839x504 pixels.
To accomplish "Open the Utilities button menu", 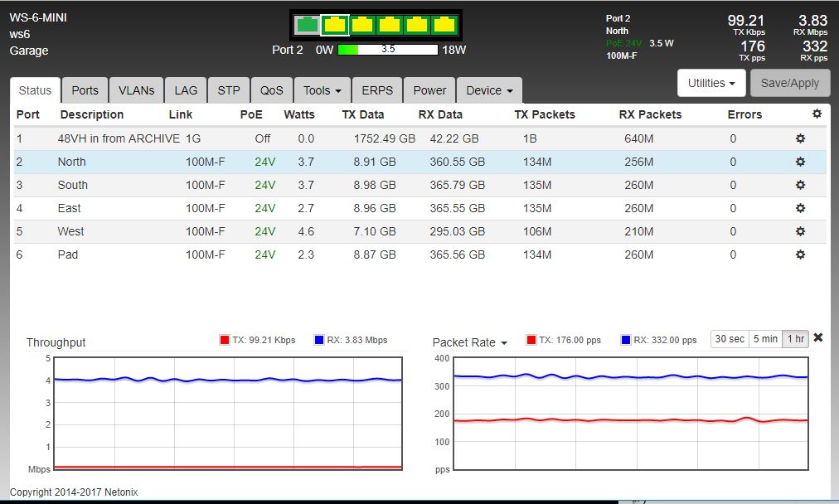I will 711,83.
